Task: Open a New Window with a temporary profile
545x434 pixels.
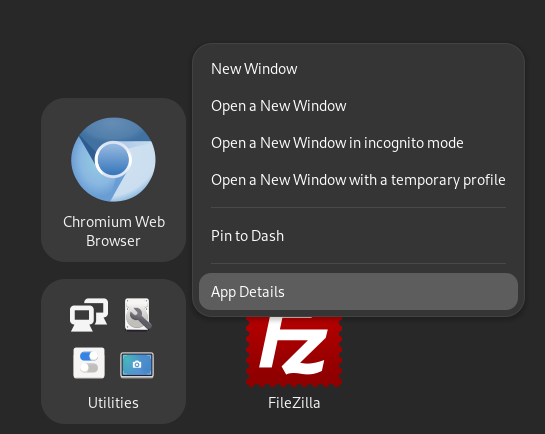Action: tap(358, 180)
